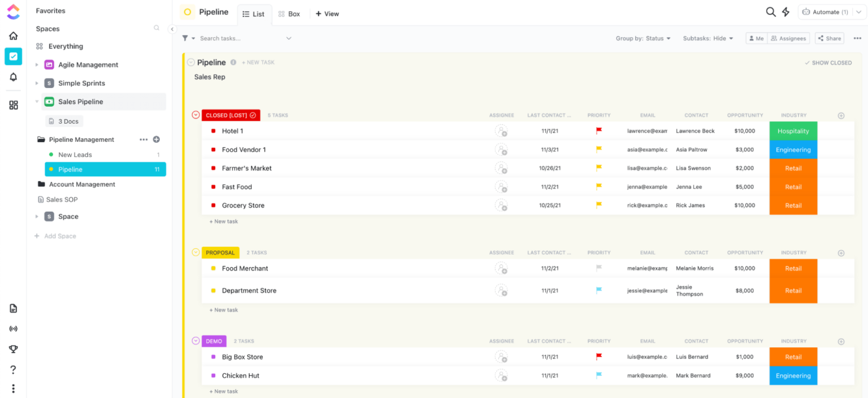Collapse the CLOSED [LOST] status group
Viewport: 868px width, 398px height.
[x=195, y=115]
